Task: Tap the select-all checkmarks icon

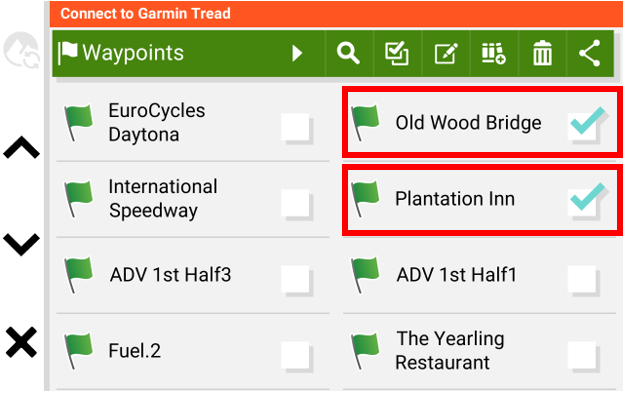Action: [x=397, y=53]
